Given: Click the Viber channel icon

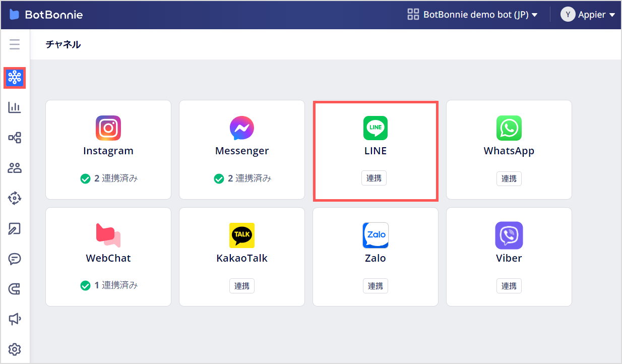Looking at the screenshot, I should [x=509, y=235].
